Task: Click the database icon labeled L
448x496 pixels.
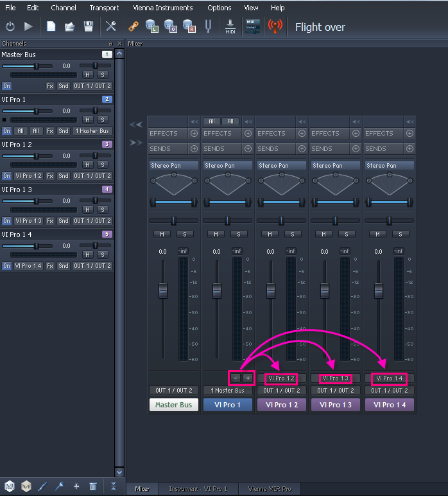Action: [152, 26]
